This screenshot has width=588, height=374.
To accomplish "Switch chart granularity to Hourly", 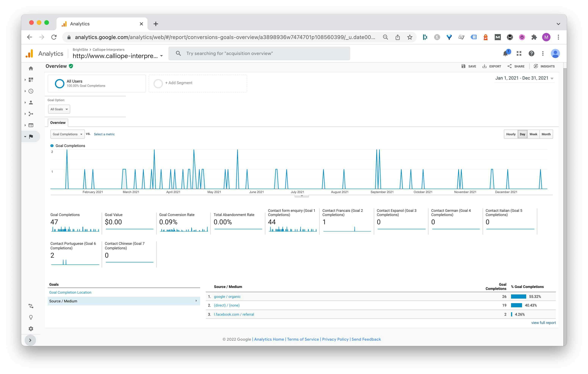I will (511, 134).
